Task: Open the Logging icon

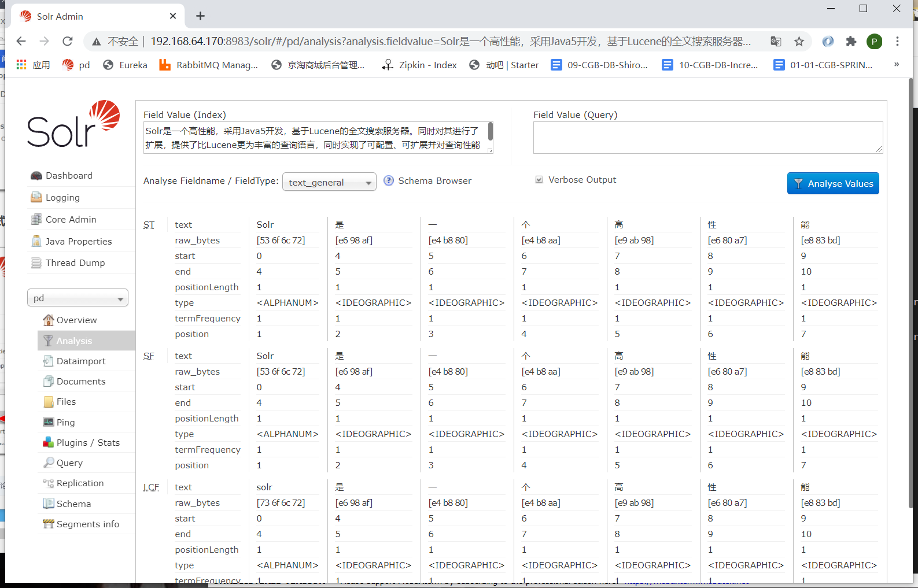Action: coord(36,198)
